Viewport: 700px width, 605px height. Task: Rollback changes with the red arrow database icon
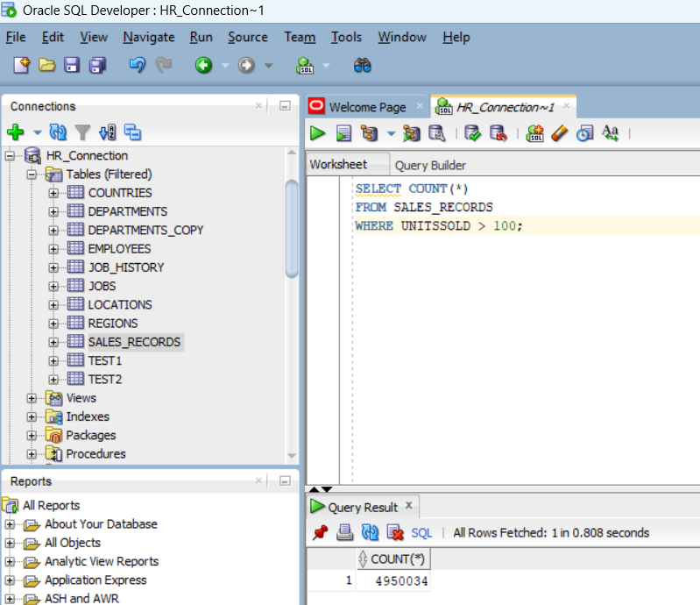point(498,133)
